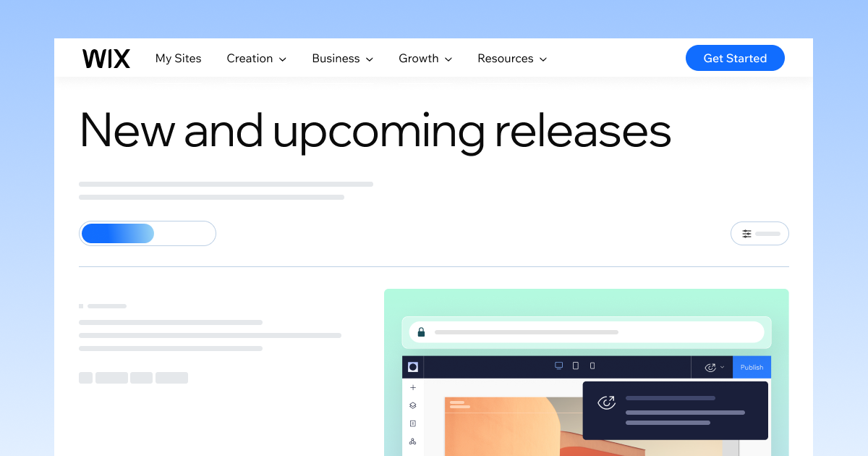The image size is (868, 456).
Task: Switch to tablet view icon
Action: tap(576, 366)
